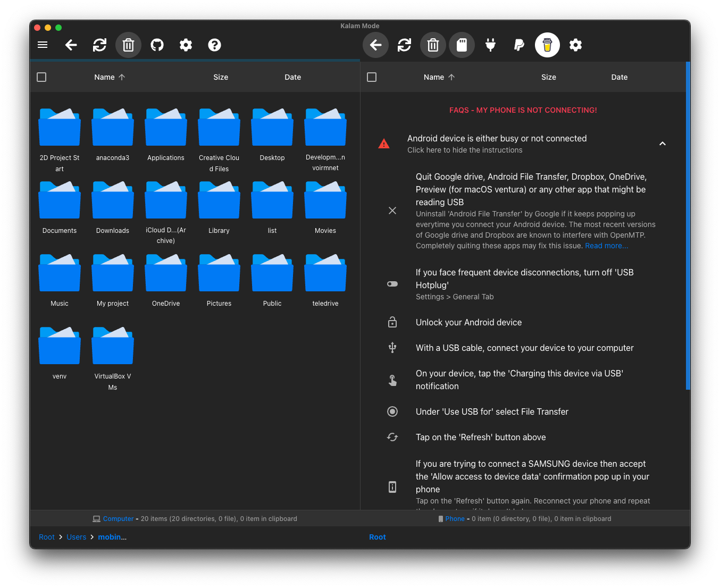Open the help question mark icon
The width and height of the screenshot is (720, 588).
[x=214, y=45]
